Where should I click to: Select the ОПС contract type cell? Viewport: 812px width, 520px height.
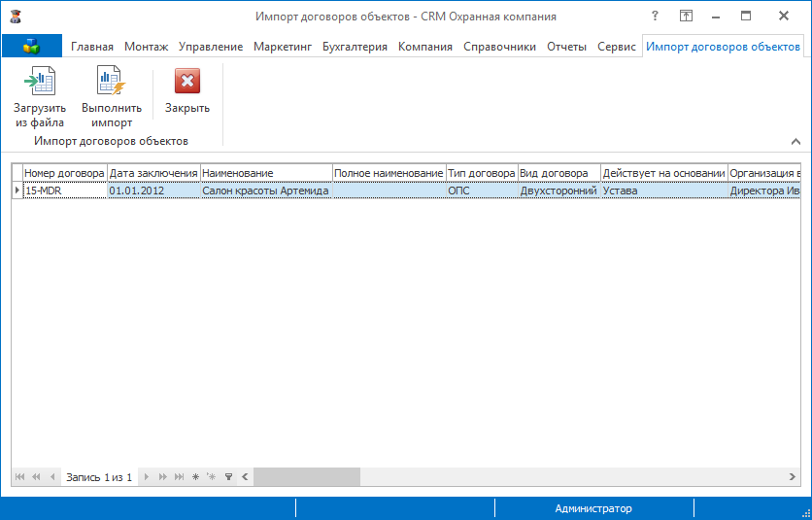(482, 191)
